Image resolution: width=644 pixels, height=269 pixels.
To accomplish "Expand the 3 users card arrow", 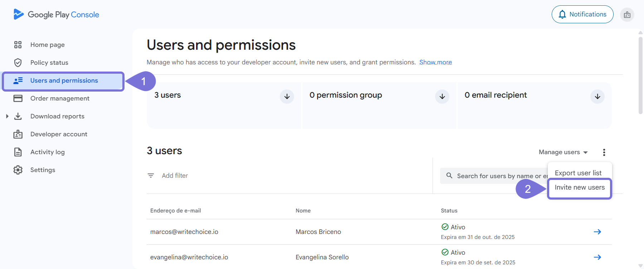I will click(x=287, y=97).
